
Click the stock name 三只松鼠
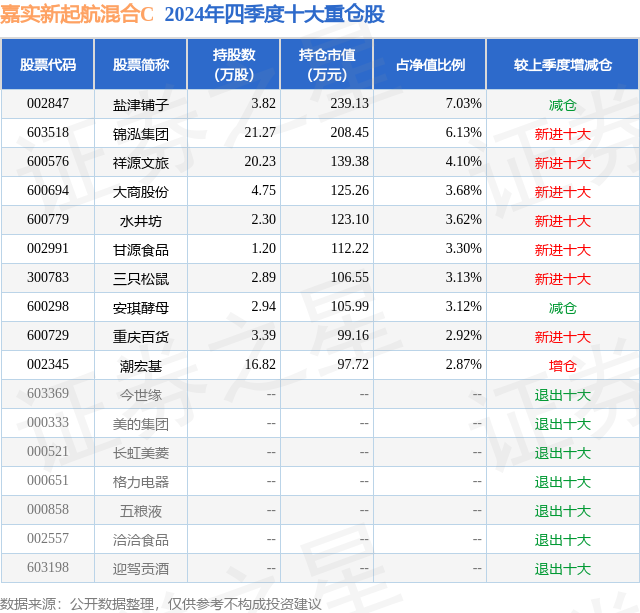pos(141,279)
